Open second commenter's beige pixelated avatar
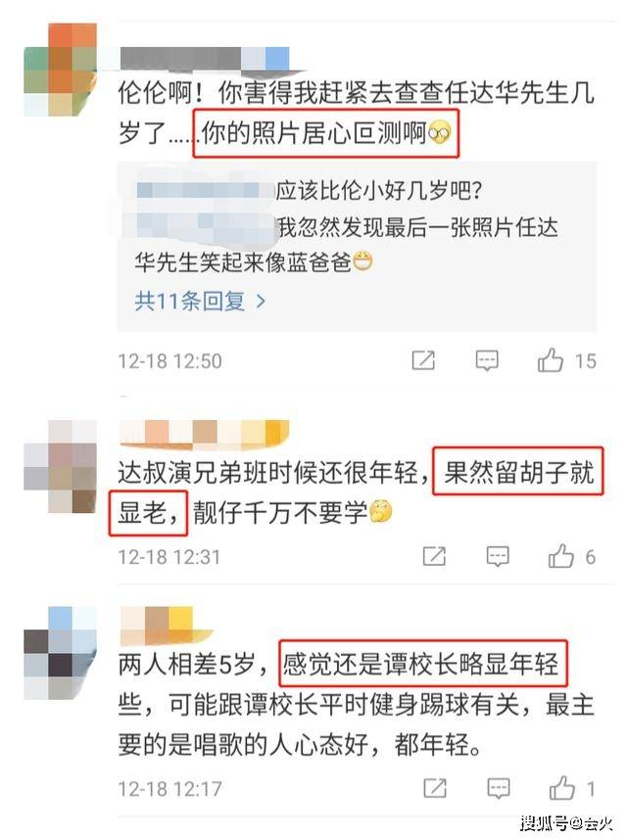Viewport: 627px width, 840px height. (x=60, y=466)
